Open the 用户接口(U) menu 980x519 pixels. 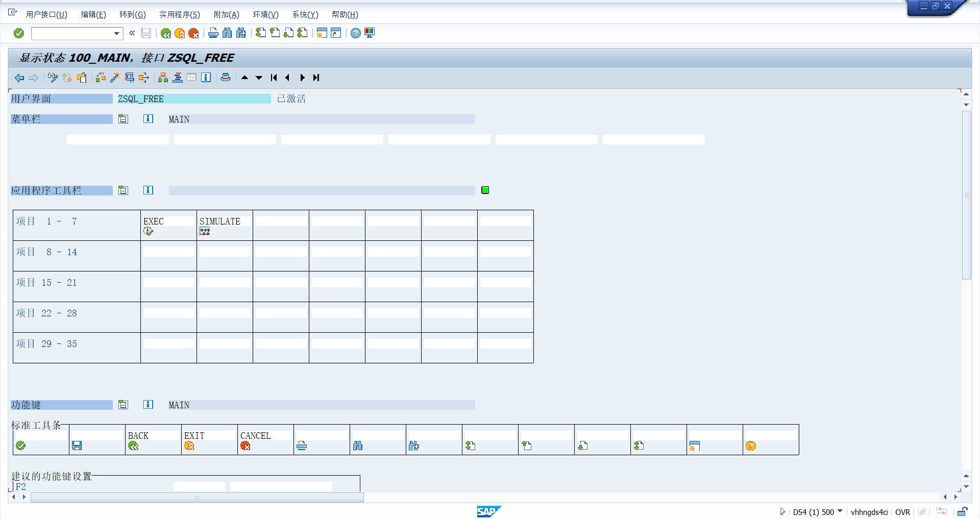[x=46, y=14]
